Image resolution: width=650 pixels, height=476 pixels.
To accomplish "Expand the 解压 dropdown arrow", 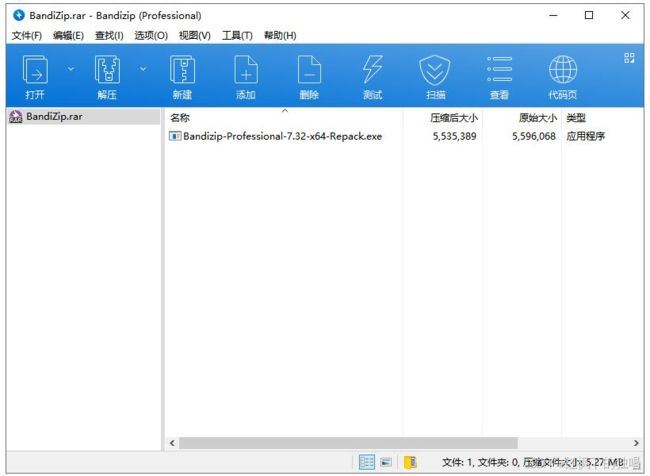I will 143,69.
